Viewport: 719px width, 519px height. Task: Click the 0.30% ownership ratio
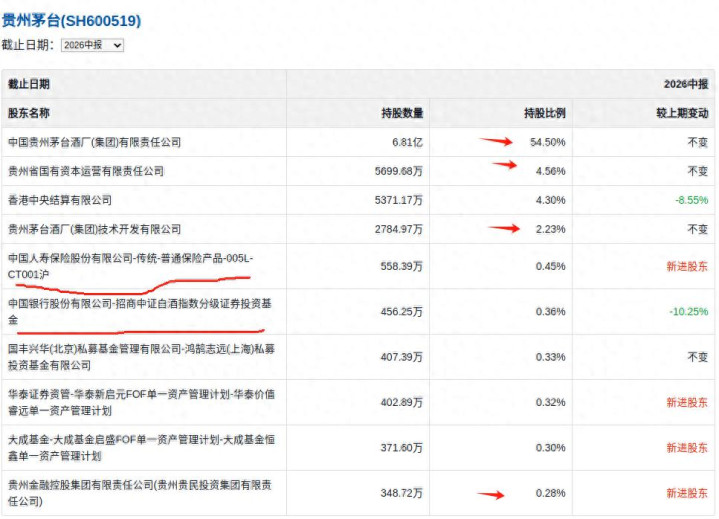pyautogui.click(x=550, y=447)
